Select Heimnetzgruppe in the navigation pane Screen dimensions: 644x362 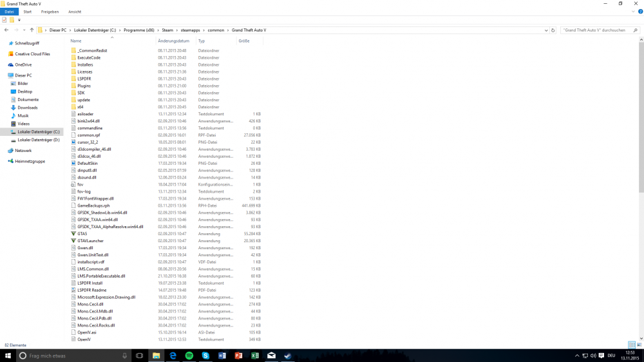point(30,161)
